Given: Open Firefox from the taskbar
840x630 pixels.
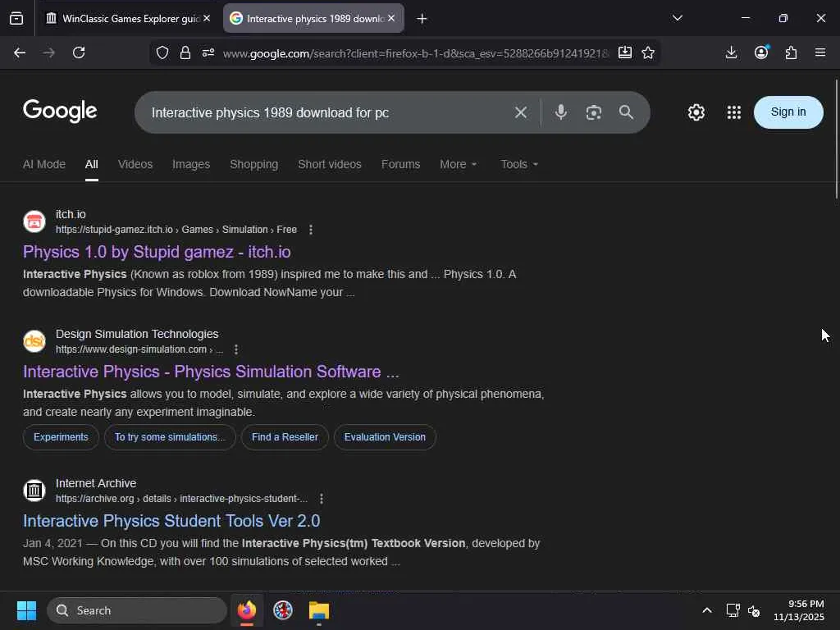Looking at the screenshot, I should [247, 610].
